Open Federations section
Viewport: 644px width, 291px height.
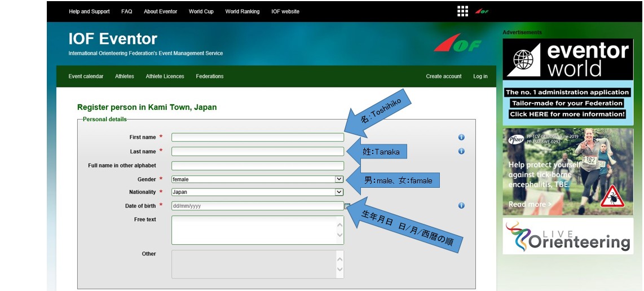pyautogui.click(x=209, y=77)
